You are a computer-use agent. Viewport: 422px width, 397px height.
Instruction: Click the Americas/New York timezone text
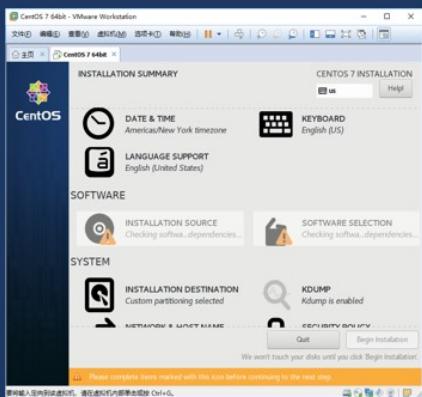click(176, 130)
